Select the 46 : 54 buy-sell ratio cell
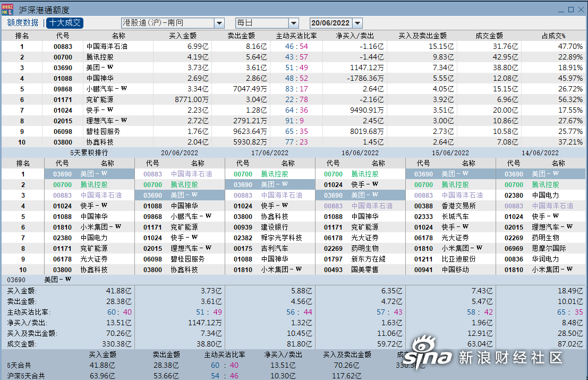Screen dimensions: 588x380 click(x=296, y=47)
